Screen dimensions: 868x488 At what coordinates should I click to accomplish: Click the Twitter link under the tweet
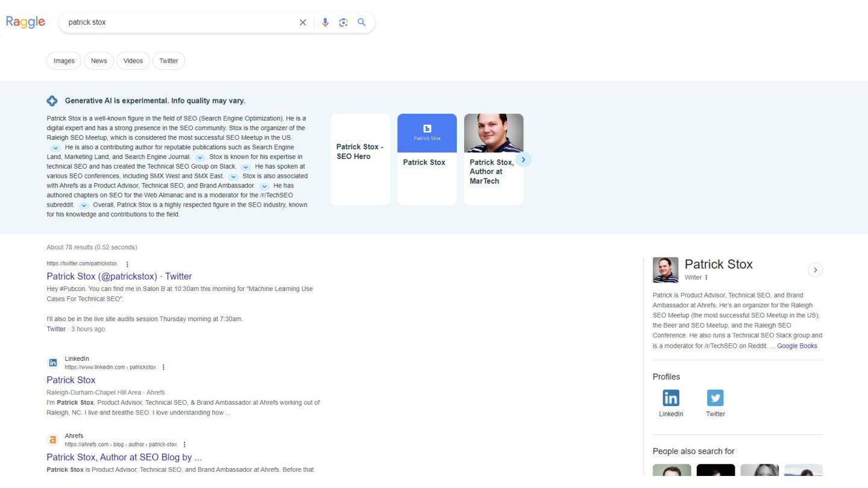56,329
